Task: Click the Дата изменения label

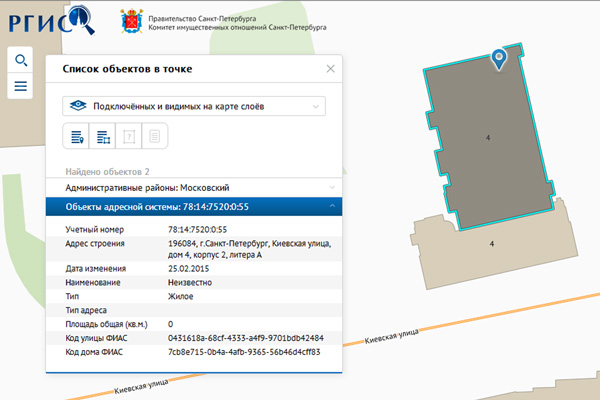Action: (x=96, y=269)
